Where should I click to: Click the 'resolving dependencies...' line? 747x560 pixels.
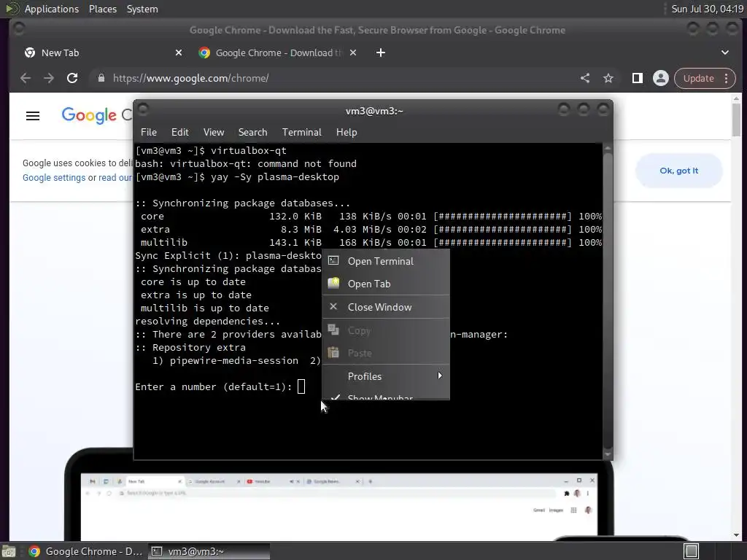(x=208, y=321)
